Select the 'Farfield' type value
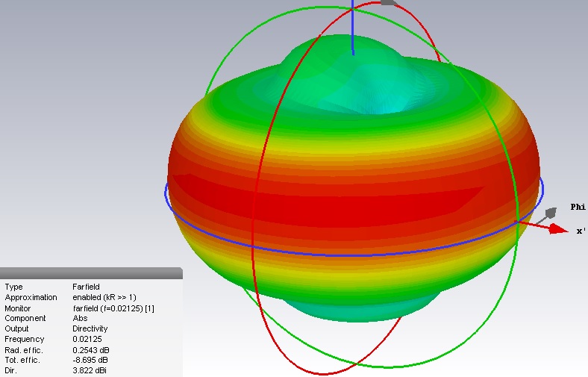 pos(86,287)
